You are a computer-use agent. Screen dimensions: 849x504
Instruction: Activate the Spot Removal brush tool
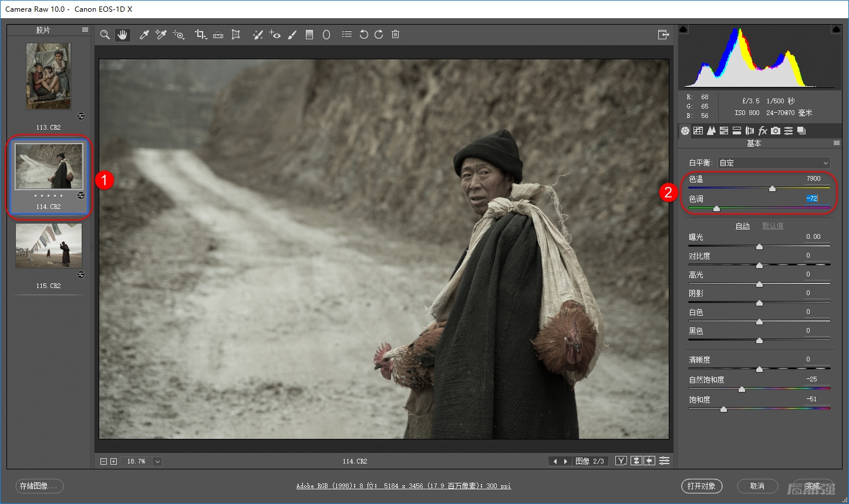point(257,35)
